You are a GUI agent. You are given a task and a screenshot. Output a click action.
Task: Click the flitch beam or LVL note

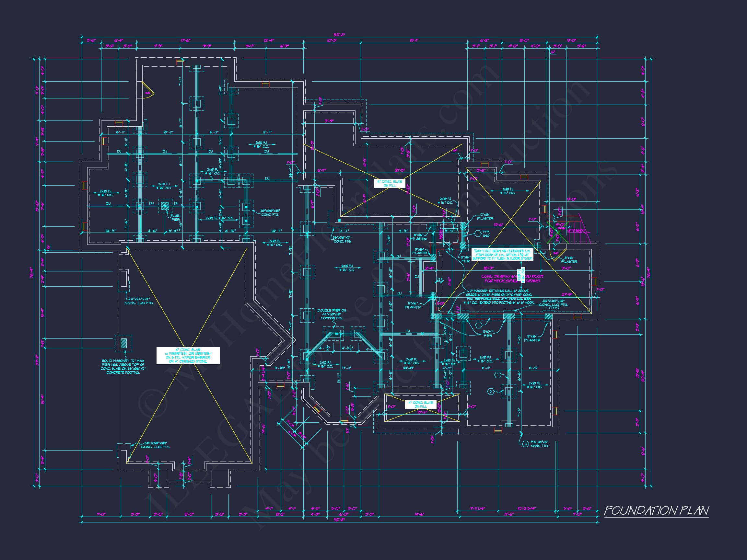point(502,255)
